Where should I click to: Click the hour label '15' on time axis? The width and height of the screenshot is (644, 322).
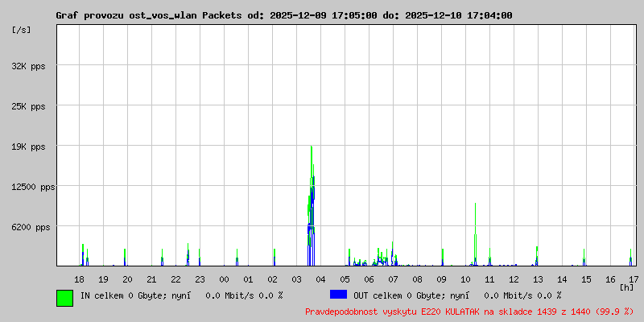[587, 279]
